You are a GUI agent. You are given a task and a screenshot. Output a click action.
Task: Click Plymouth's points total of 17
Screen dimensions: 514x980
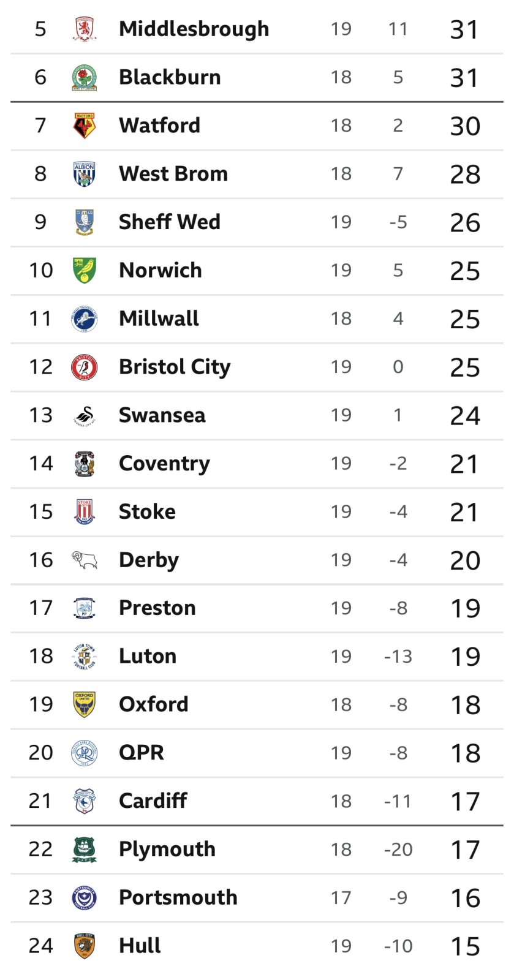(464, 850)
